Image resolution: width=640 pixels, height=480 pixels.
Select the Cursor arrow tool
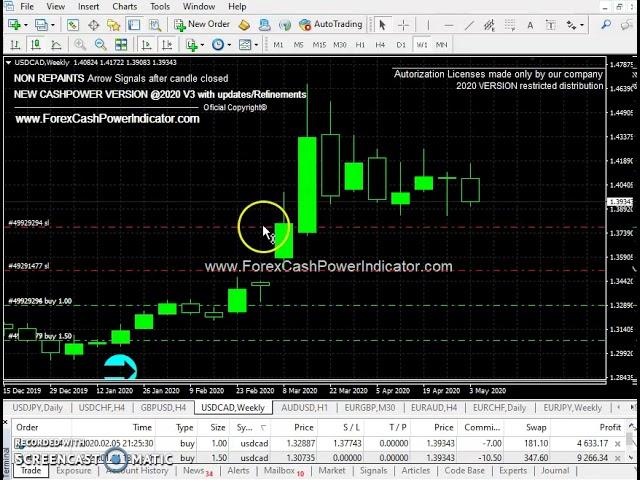point(382,25)
